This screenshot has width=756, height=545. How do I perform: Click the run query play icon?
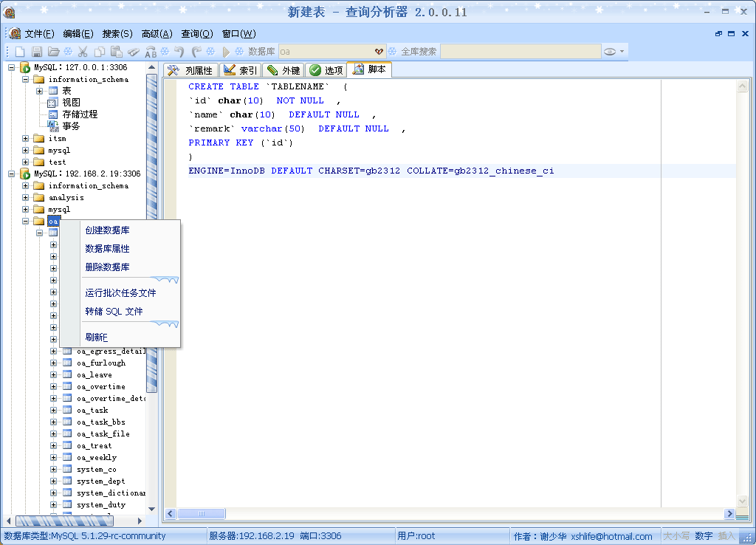click(x=226, y=52)
